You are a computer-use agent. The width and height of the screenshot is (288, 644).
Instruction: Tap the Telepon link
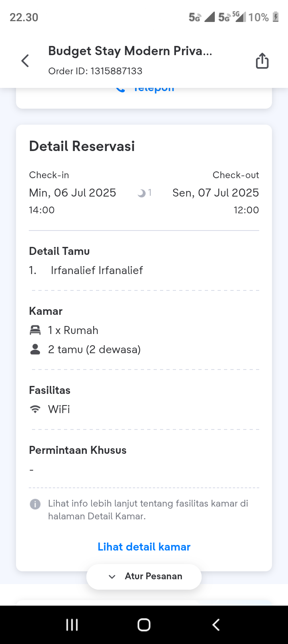[154, 90]
